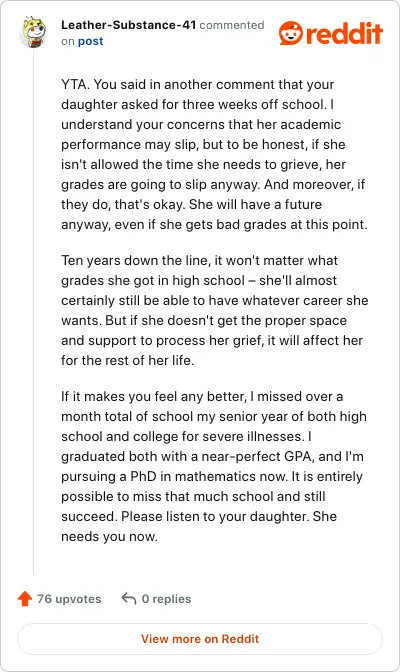Follow the blue "post" link
The width and height of the screenshot is (400, 672).
[x=90, y=41]
